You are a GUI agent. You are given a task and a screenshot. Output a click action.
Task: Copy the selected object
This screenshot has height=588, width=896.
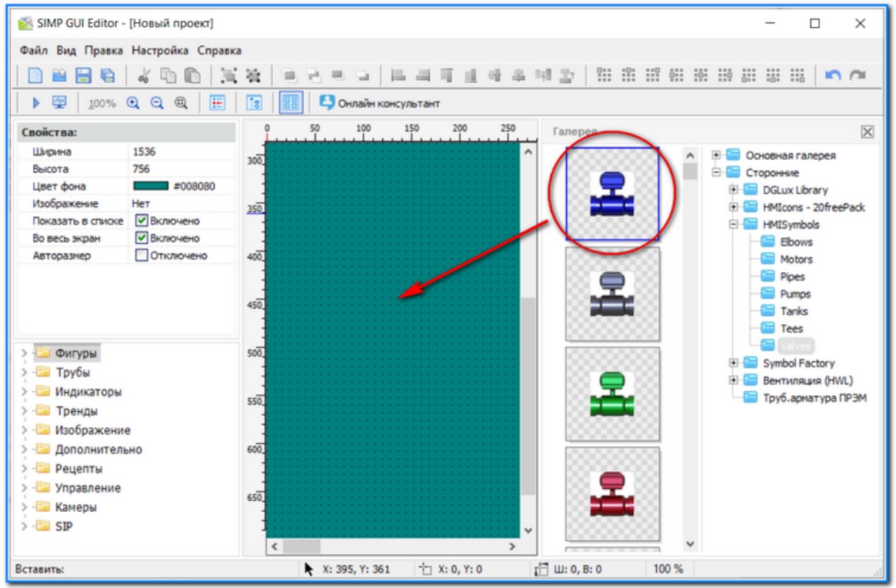[x=168, y=75]
